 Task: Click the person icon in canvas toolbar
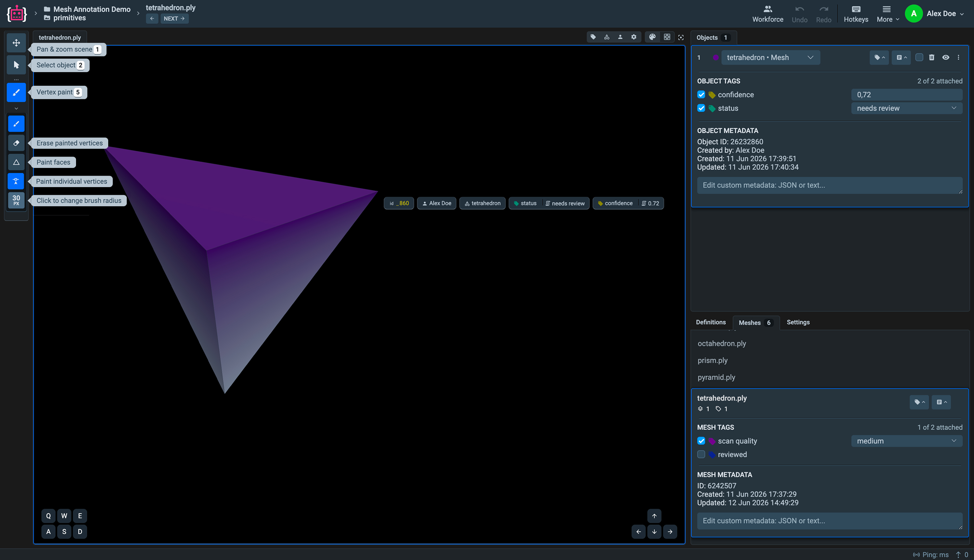coord(620,37)
